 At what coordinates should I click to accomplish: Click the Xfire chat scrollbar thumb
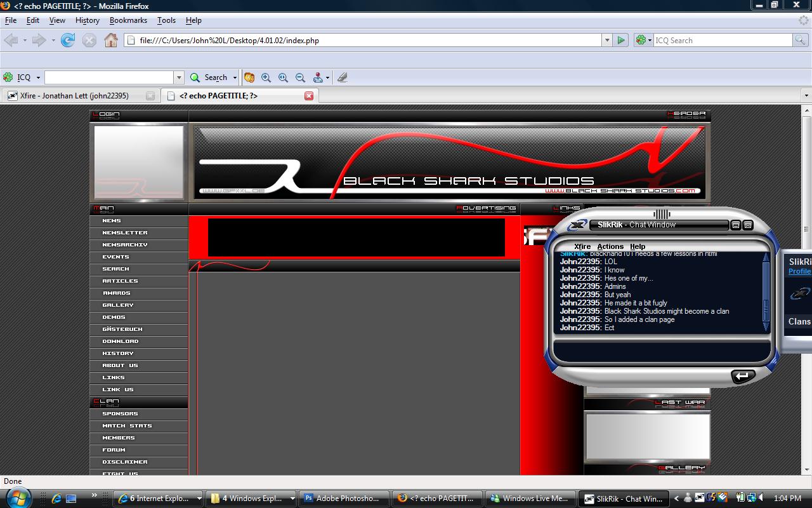pos(766,309)
